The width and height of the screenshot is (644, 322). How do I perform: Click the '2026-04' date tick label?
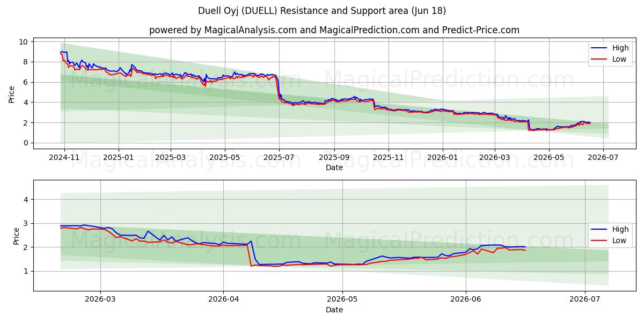tap(223, 299)
